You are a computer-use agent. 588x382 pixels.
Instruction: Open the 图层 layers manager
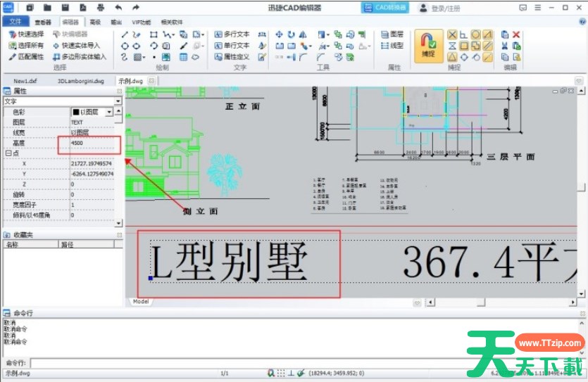(392, 34)
